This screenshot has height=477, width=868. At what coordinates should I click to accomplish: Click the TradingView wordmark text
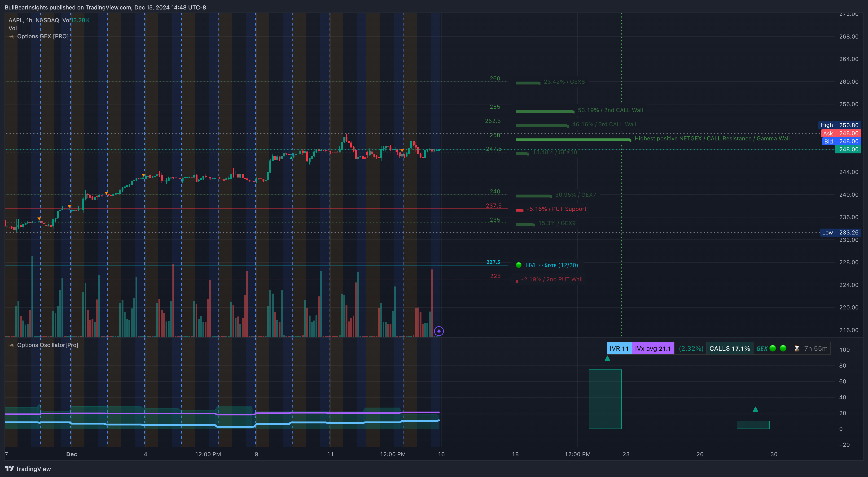click(x=33, y=469)
